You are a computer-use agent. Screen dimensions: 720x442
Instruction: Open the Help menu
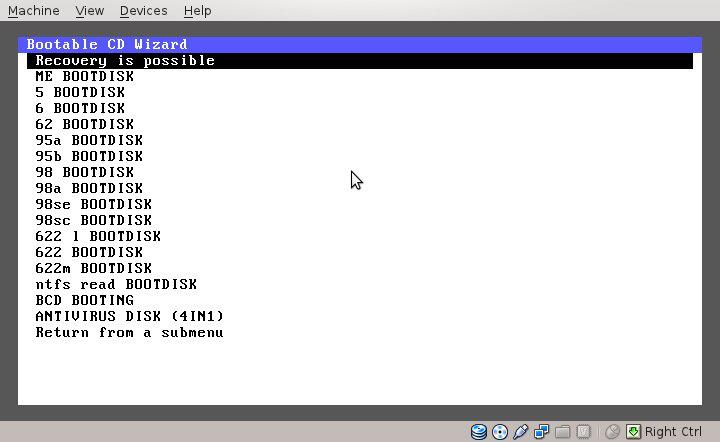click(x=198, y=10)
